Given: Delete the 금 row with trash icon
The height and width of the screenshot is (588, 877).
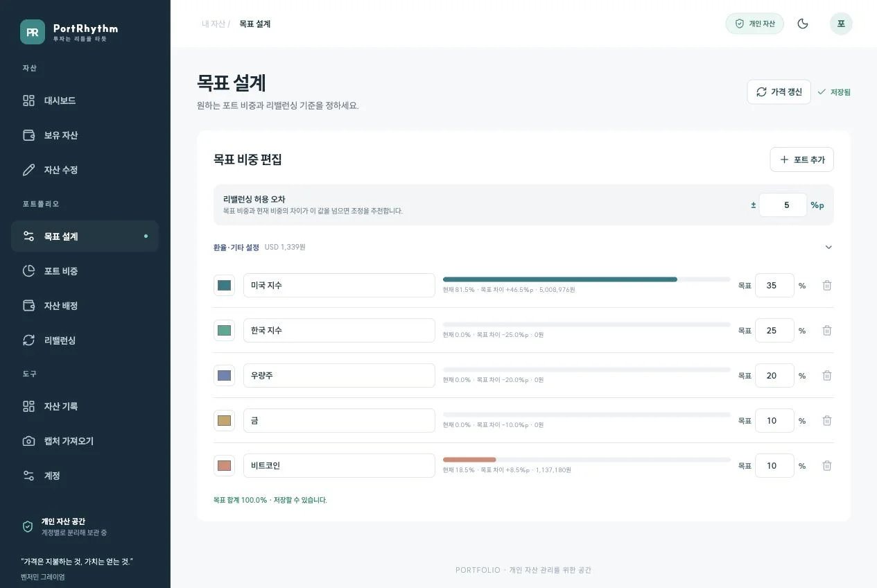Looking at the screenshot, I should 827,421.
